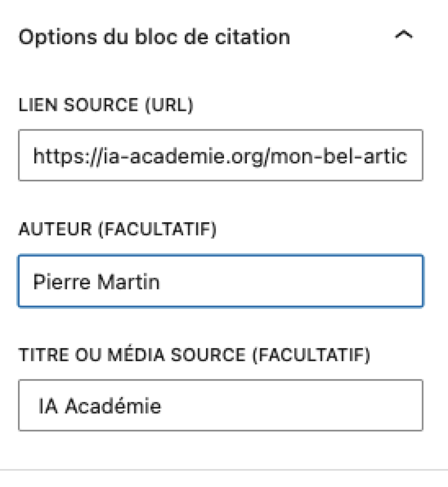Focus the Lien source URL field
The width and height of the screenshot is (448, 487).
(x=220, y=156)
